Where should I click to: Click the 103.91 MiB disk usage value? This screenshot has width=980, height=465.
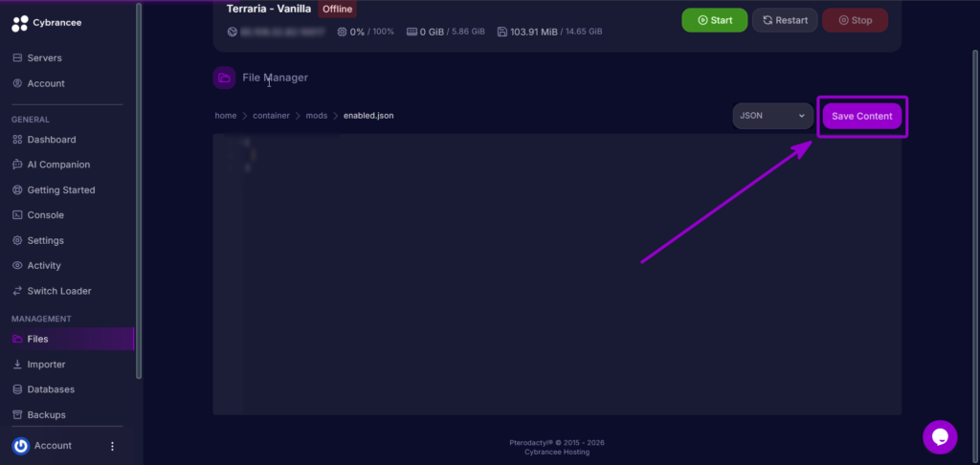(534, 32)
